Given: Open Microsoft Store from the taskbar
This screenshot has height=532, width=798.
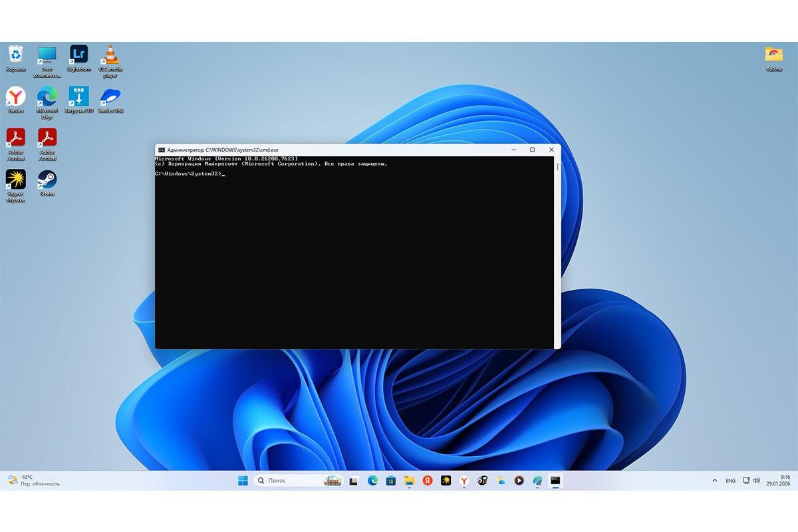Looking at the screenshot, I should [x=391, y=481].
